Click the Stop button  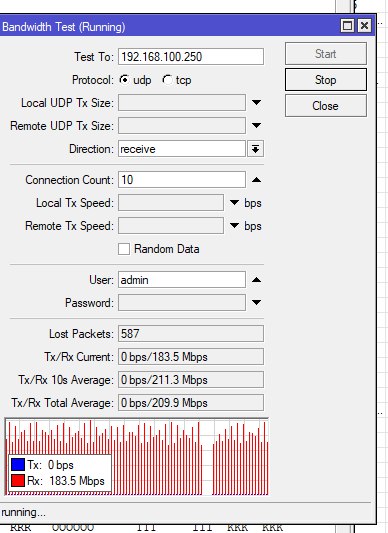tap(325, 80)
